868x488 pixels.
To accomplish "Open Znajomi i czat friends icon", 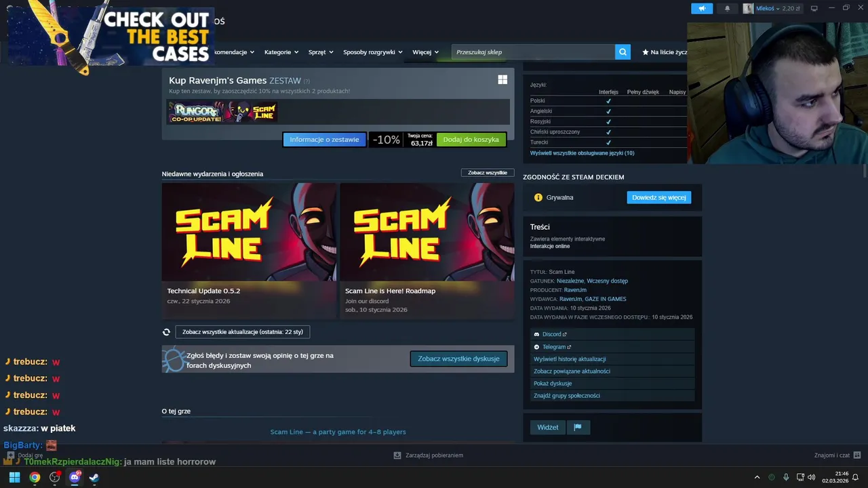I will [x=857, y=455].
